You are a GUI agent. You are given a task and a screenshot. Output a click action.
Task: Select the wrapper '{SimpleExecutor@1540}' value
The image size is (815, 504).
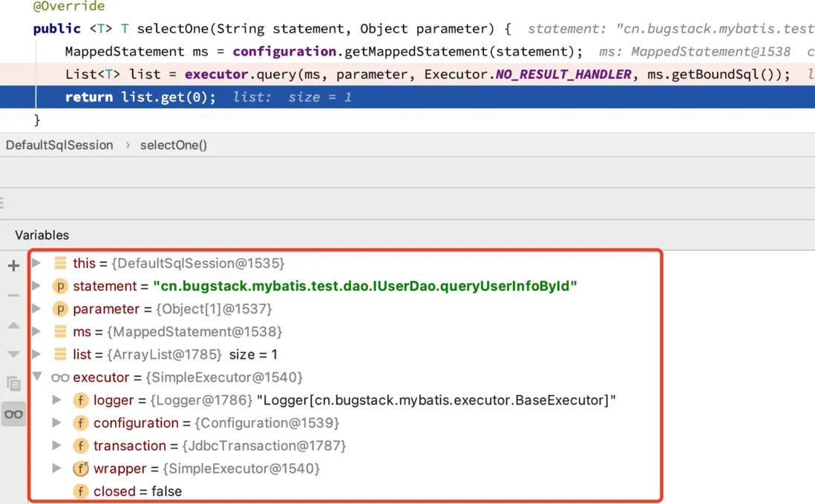coord(242,468)
